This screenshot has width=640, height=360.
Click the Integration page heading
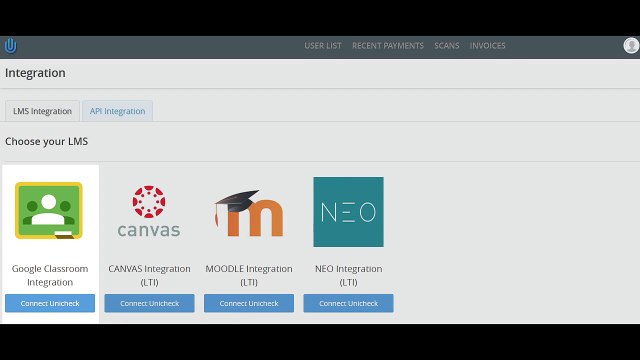(35, 73)
